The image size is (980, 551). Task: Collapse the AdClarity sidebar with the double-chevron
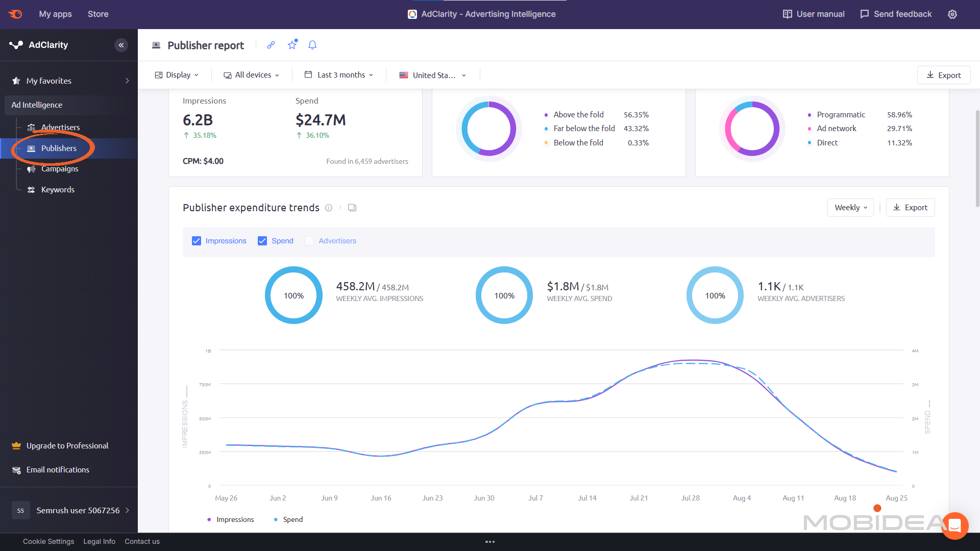tap(121, 45)
